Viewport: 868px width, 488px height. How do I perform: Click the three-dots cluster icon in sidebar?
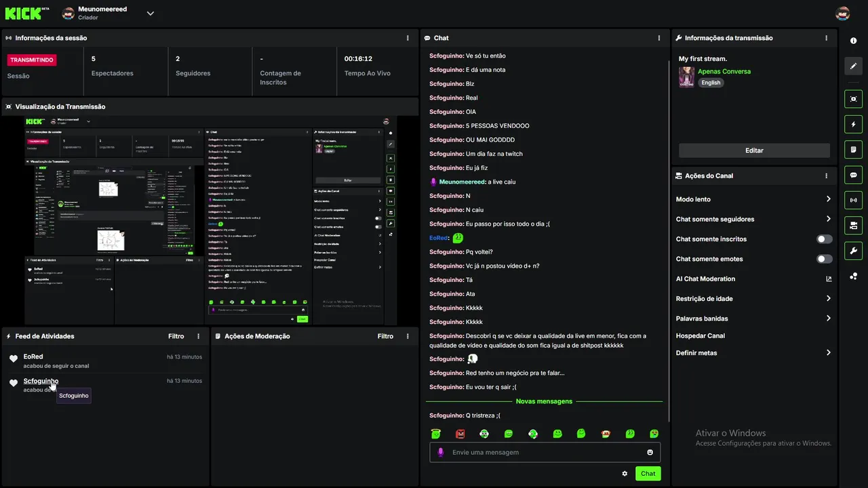pos(853,276)
